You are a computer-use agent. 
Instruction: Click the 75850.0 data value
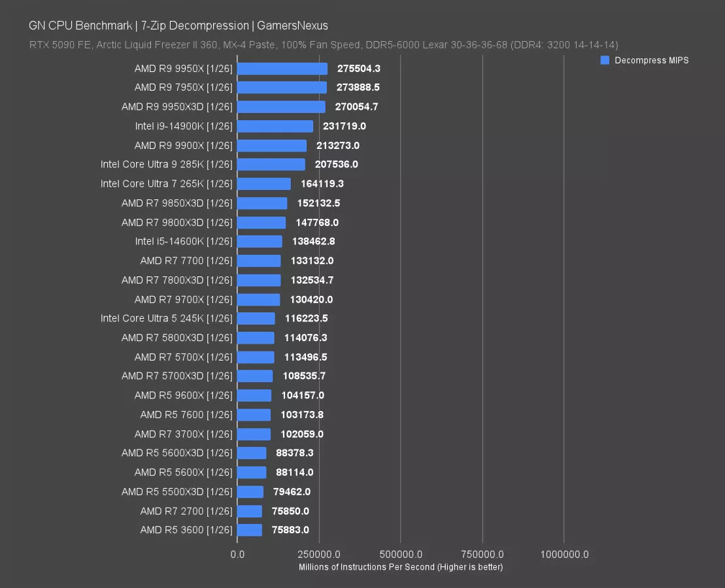tap(290, 511)
